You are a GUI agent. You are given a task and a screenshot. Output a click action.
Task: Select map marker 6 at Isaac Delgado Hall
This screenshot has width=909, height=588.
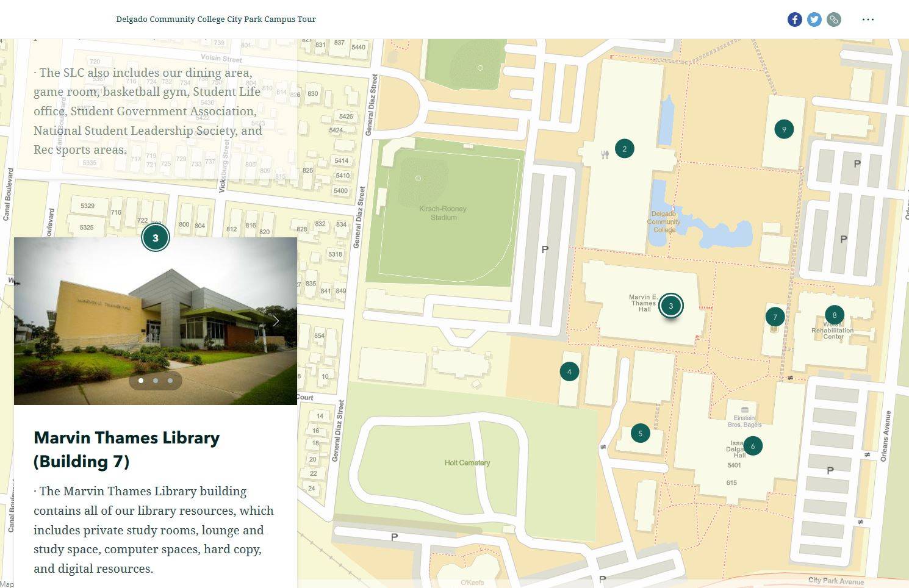coord(752,446)
